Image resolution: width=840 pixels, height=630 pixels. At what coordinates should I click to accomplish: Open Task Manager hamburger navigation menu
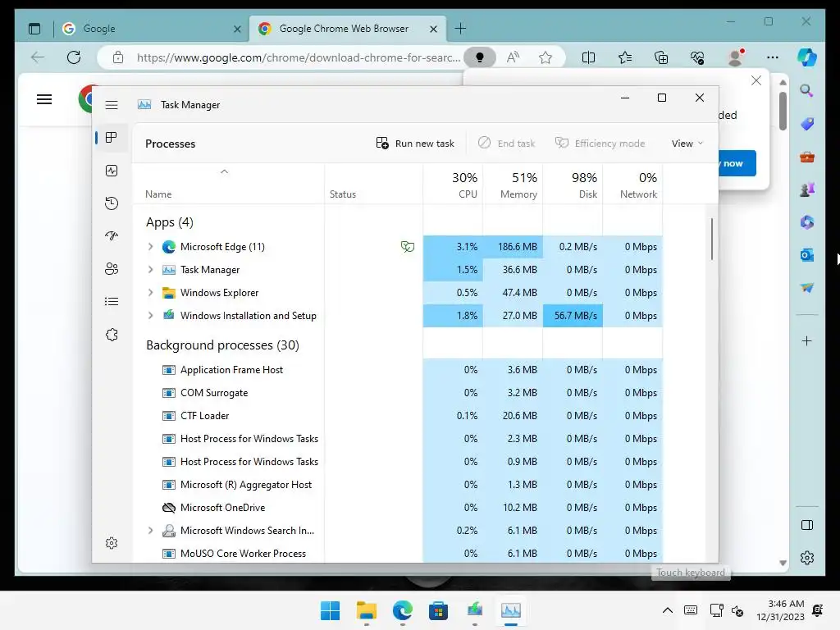112,105
